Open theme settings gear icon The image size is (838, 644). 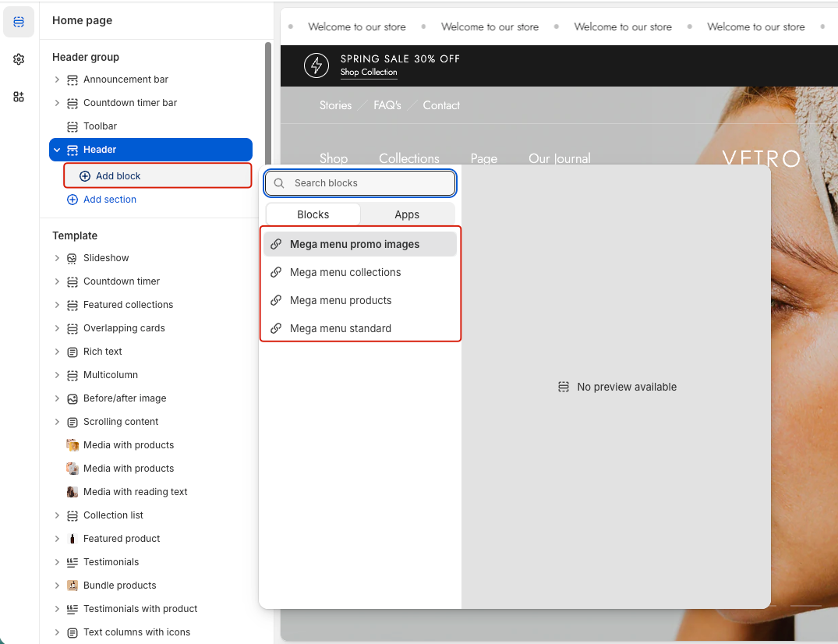[19, 59]
